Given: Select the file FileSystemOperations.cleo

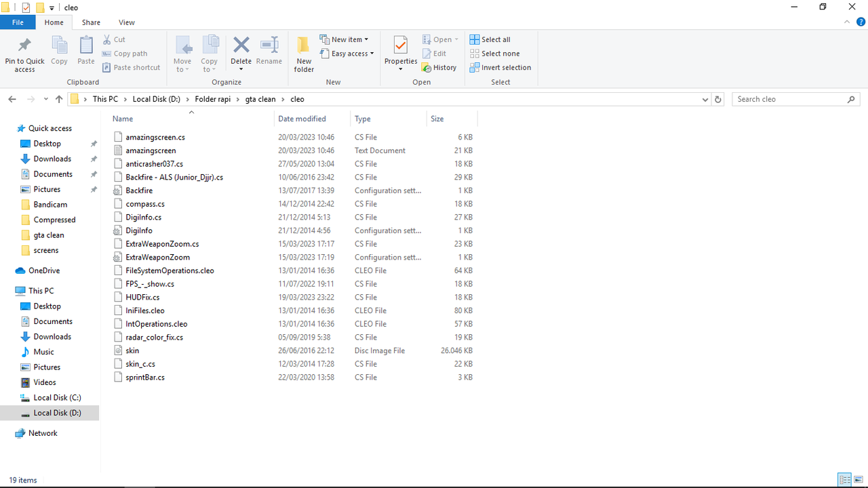Looking at the screenshot, I should 170,270.
